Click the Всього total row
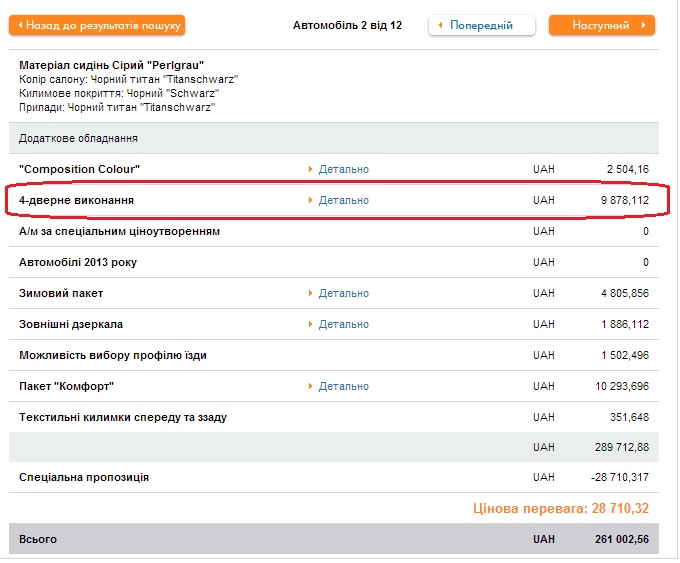Viewport: 680px width, 563px height. [x=38, y=539]
